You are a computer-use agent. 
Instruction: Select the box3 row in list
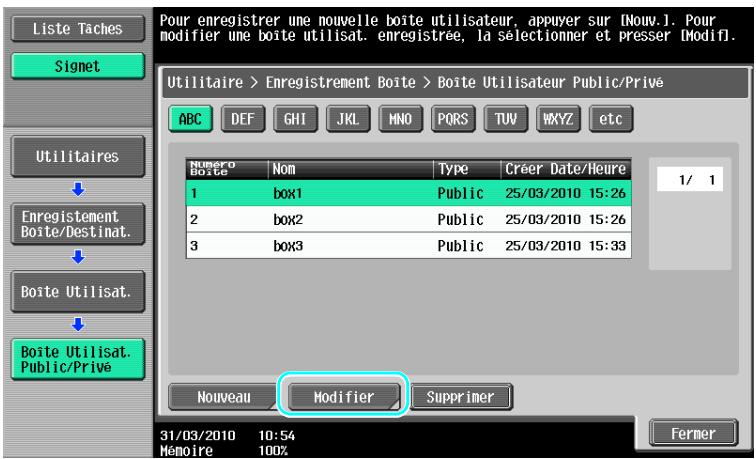(x=409, y=245)
